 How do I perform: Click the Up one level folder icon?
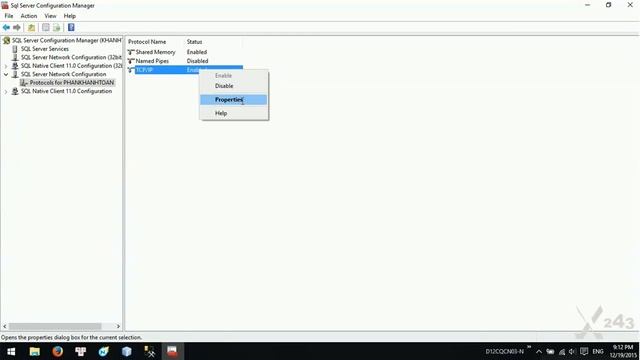coord(31,27)
